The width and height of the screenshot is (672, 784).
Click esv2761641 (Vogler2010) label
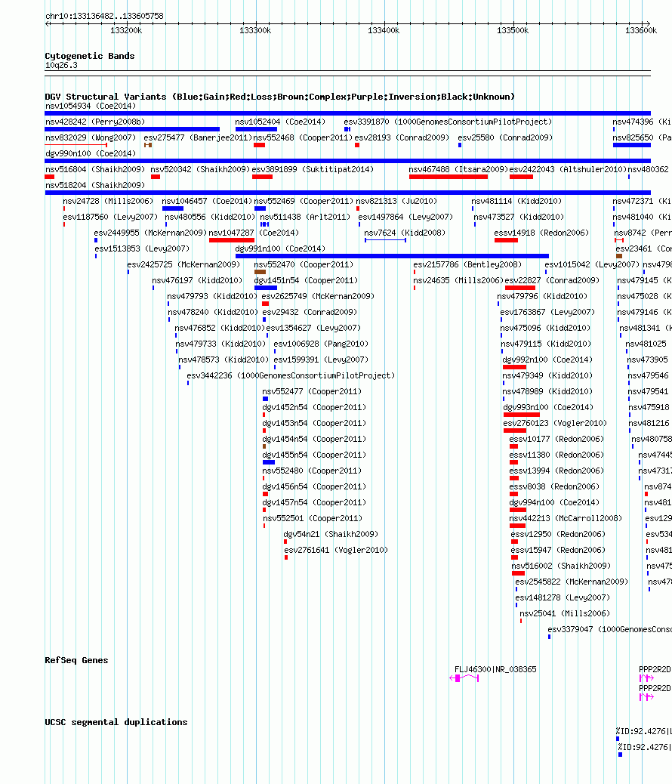click(x=336, y=550)
